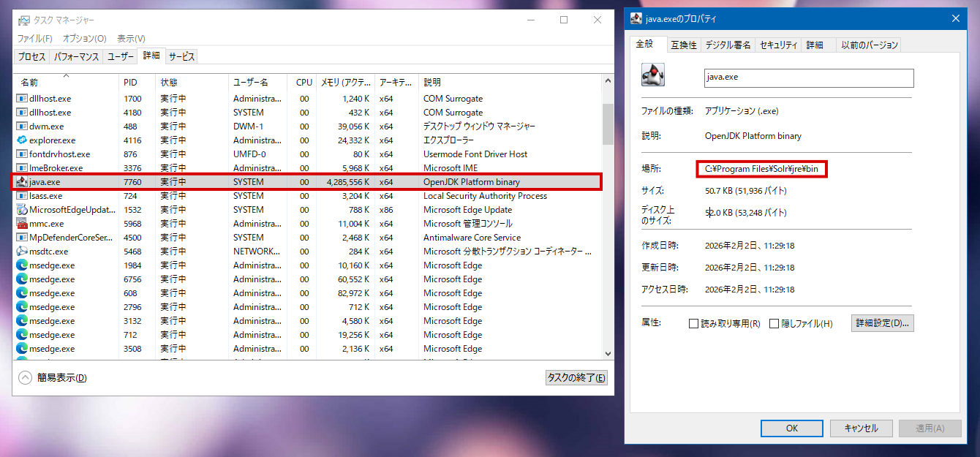Viewport: 980px width, 457px height.
Task: Click the MpDefenderCoreService process icon
Action: pyautogui.click(x=22, y=238)
